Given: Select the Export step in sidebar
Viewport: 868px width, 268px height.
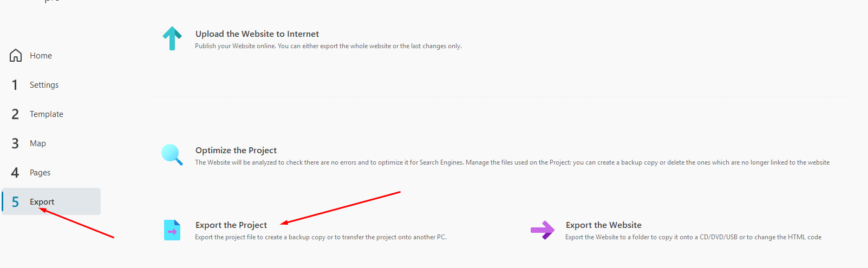Looking at the screenshot, I should click(42, 202).
